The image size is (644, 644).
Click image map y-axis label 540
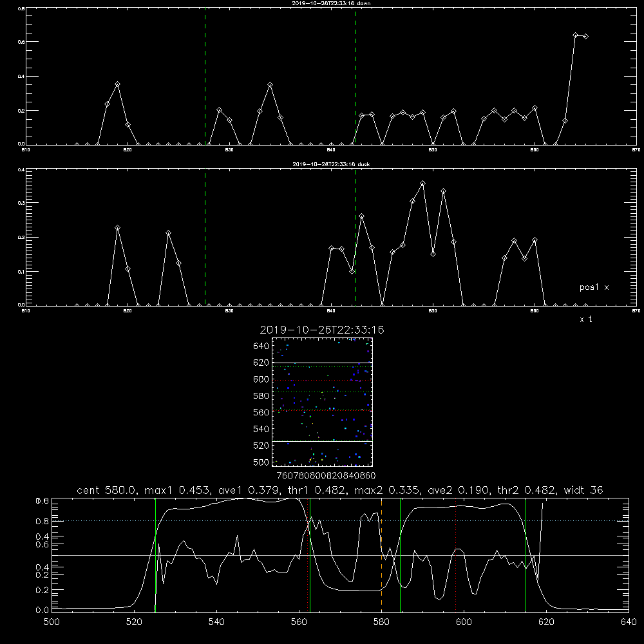tap(261, 429)
